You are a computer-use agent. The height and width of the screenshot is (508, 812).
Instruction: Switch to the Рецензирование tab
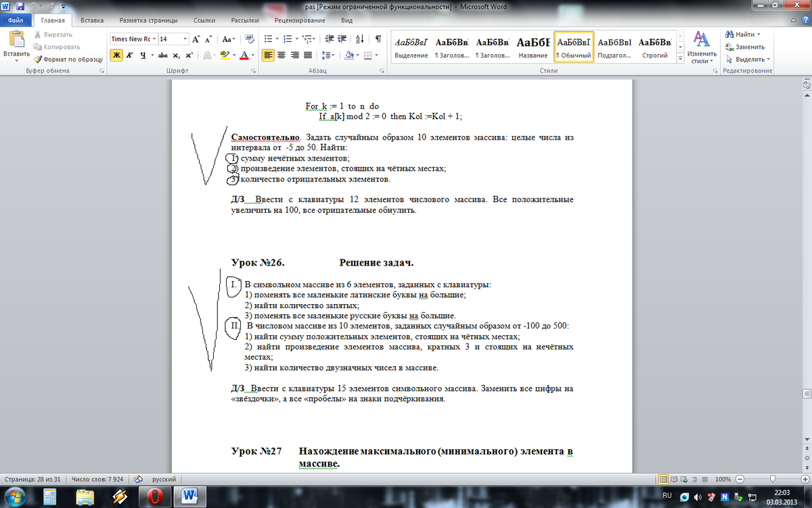point(300,20)
